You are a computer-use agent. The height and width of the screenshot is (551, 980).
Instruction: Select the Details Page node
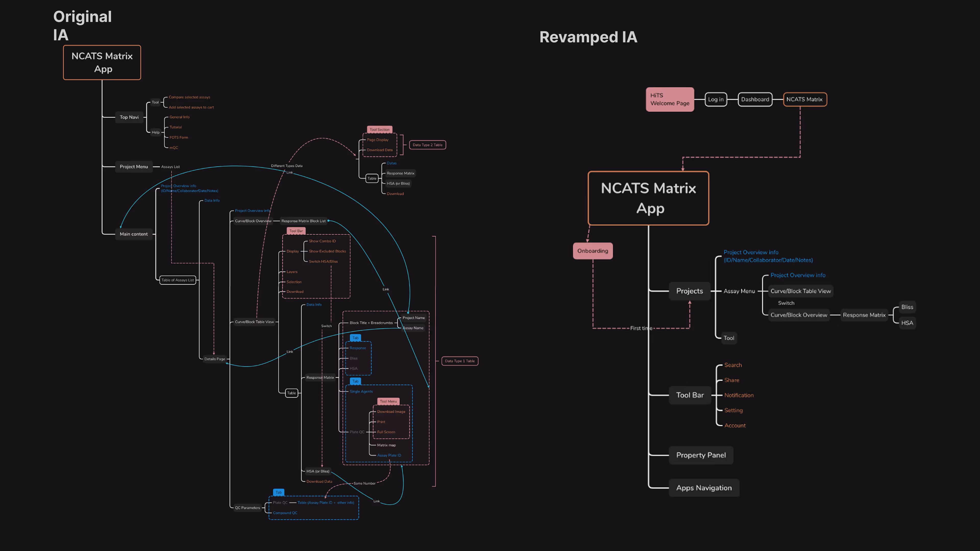tap(215, 359)
